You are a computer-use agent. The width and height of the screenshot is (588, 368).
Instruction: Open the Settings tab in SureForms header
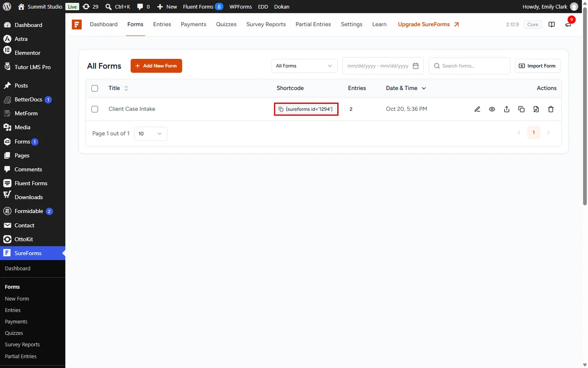[x=351, y=24]
